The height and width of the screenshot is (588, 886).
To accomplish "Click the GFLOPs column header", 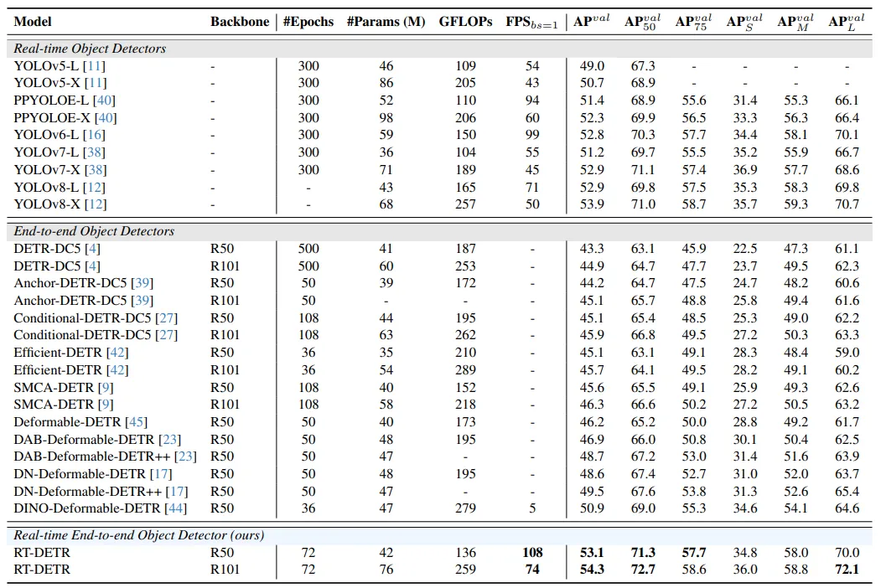I will point(465,23).
